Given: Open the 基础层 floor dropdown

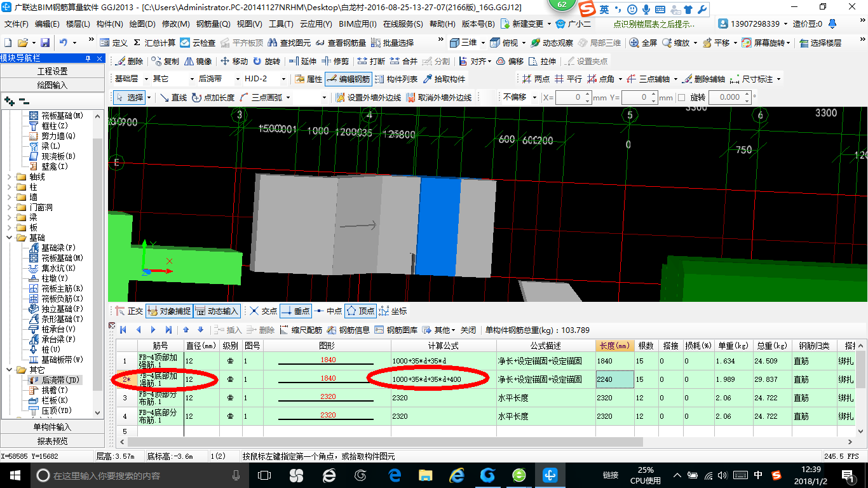Looking at the screenshot, I should coord(146,79).
